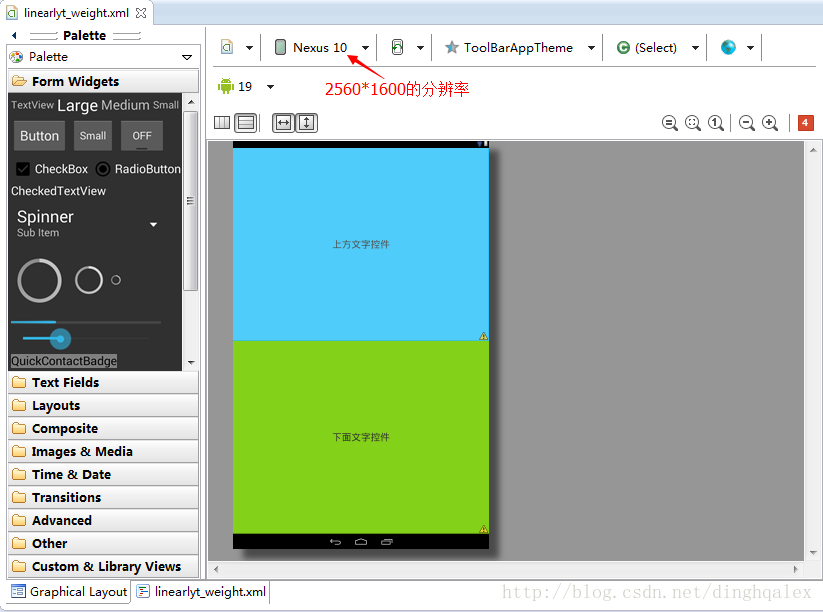Screen dimensions: 823x612
Task: Click the Android API 19 icon
Action: pos(226,86)
